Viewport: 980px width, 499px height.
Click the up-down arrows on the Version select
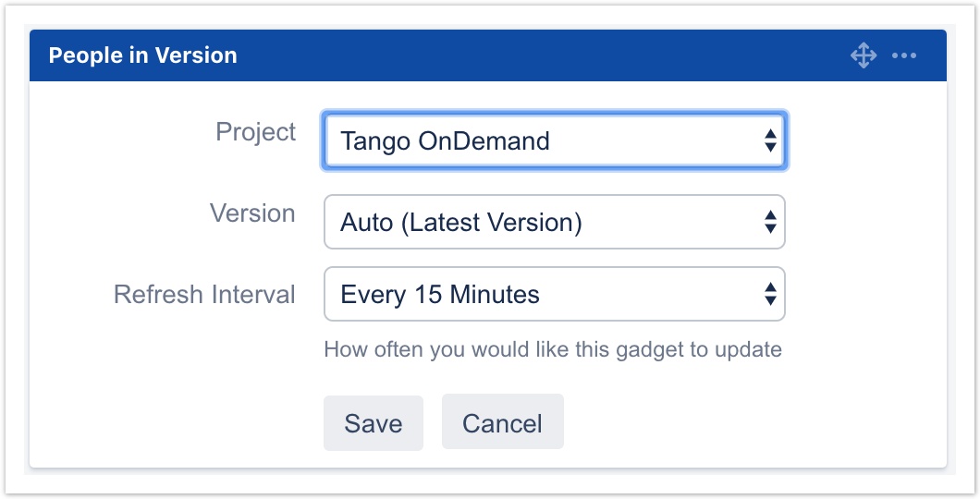pos(769,222)
